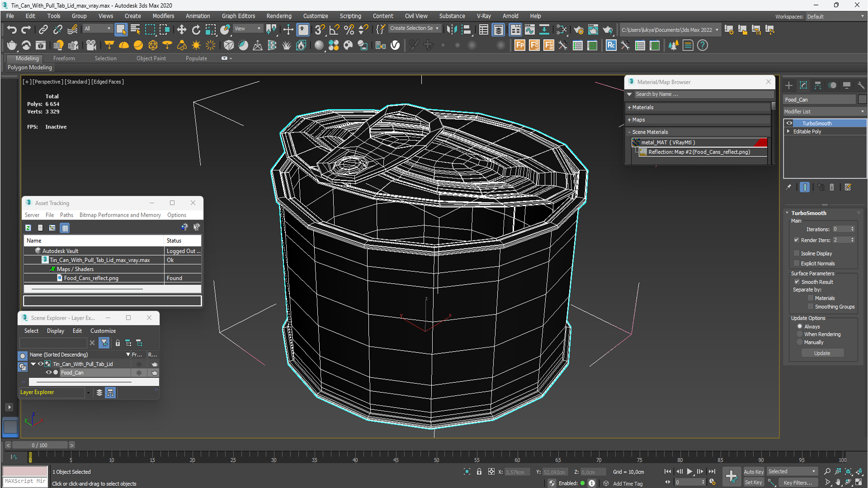Open the V-Ray menu

pos(483,16)
